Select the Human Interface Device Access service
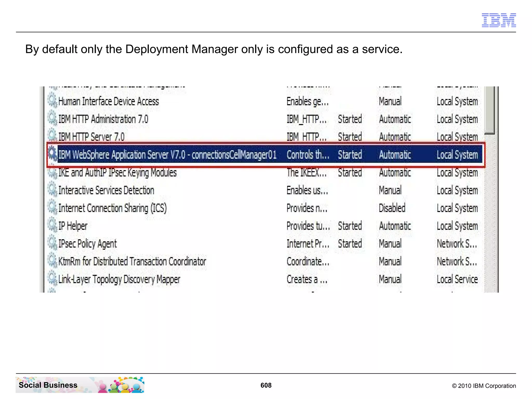The image size is (532, 399). [109, 101]
